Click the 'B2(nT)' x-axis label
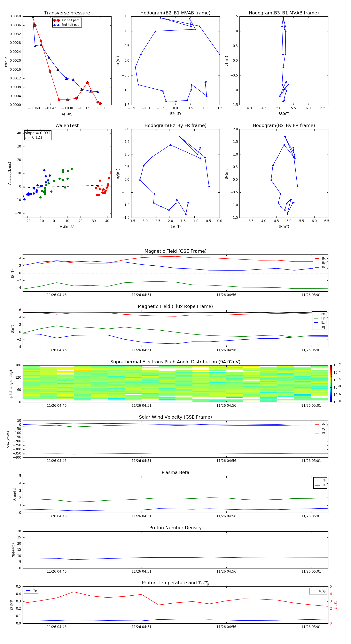Screen dimensions: 351x644 (x=175, y=114)
